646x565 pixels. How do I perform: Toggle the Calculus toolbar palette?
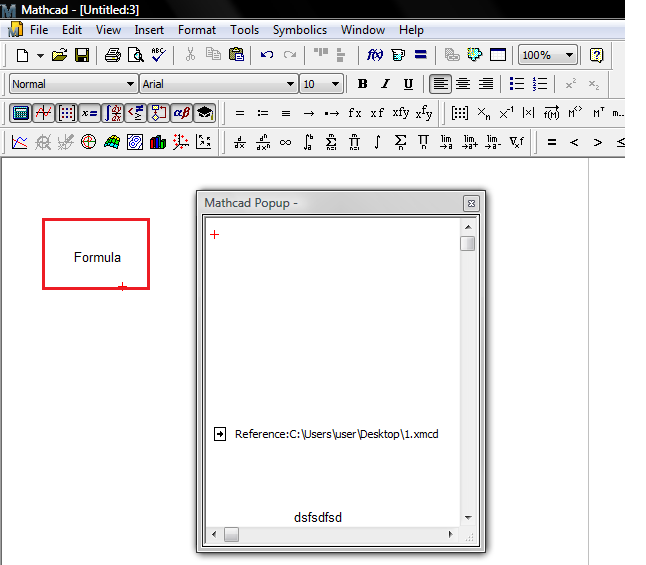(x=112, y=113)
